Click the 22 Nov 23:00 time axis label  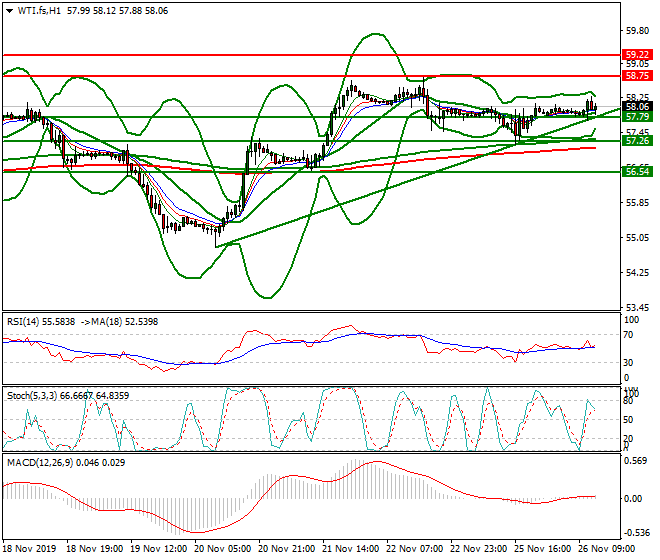(x=478, y=549)
